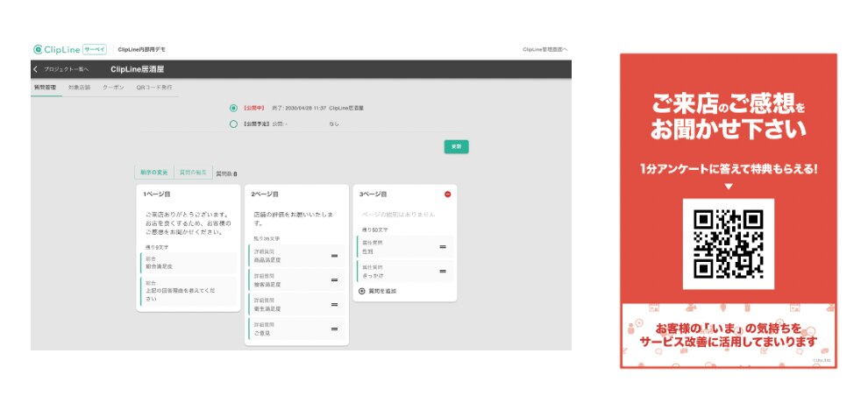Click the ClipLine logo at top left
Screen dimensions: 868x410
56,49
